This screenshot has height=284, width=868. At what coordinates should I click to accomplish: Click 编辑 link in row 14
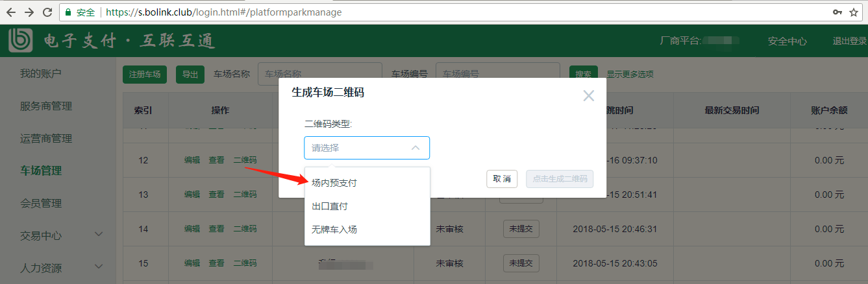click(192, 229)
